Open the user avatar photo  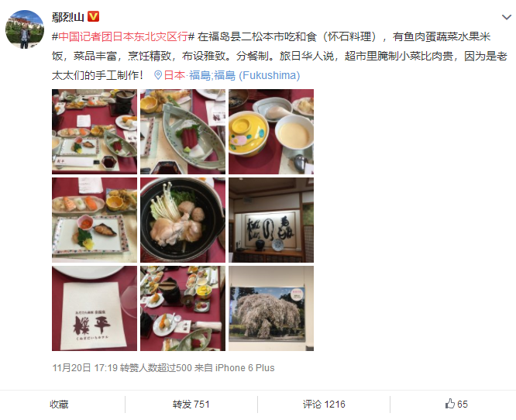pyautogui.click(x=25, y=29)
